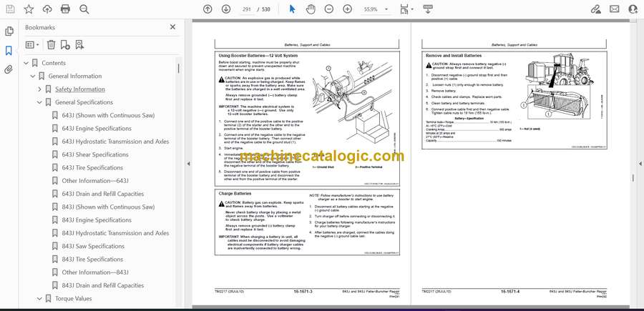This screenshot has width=644, height=311.
Task: Select the arrow selection tool
Action: (292, 9)
